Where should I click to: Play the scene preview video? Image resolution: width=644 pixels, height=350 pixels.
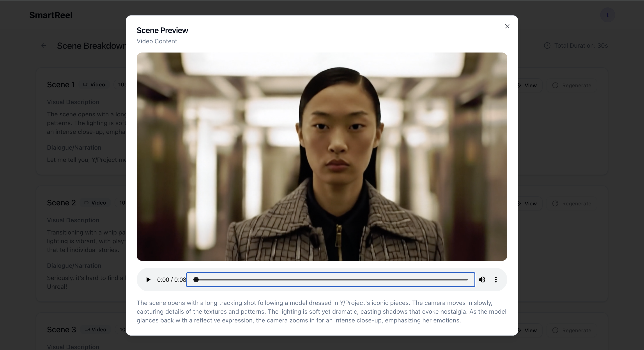(148, 280)
